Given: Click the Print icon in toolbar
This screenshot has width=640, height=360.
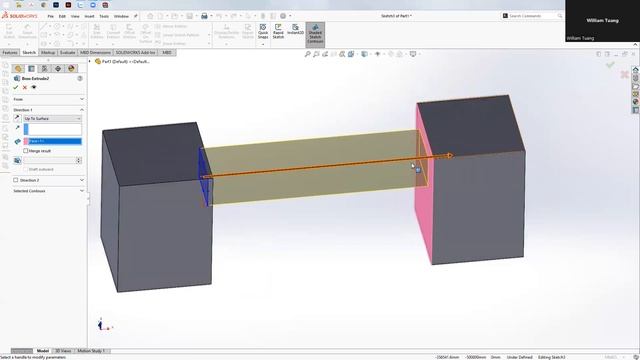Looking at the screenshot, I should [204, 16].
